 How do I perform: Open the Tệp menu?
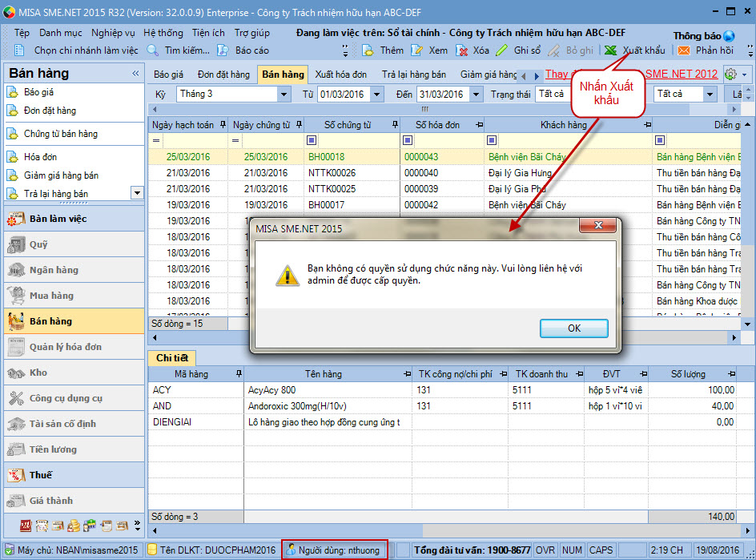point(22,33)
